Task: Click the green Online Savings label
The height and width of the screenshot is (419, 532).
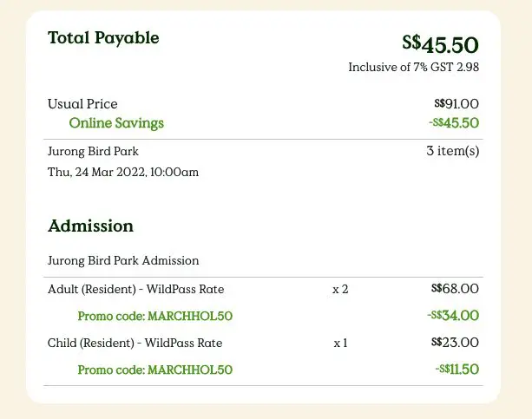Action: coord(116,123)
